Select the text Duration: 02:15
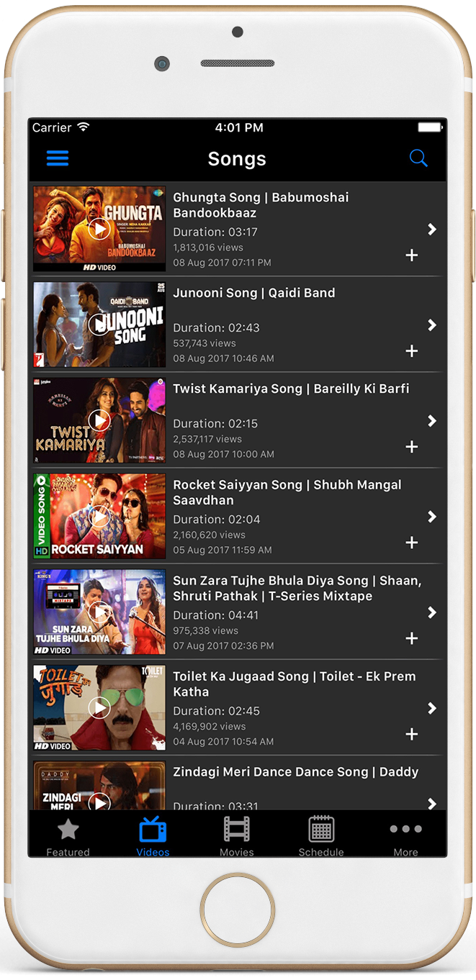The width and height of the screenshot is (476, 980). [215, 423]
